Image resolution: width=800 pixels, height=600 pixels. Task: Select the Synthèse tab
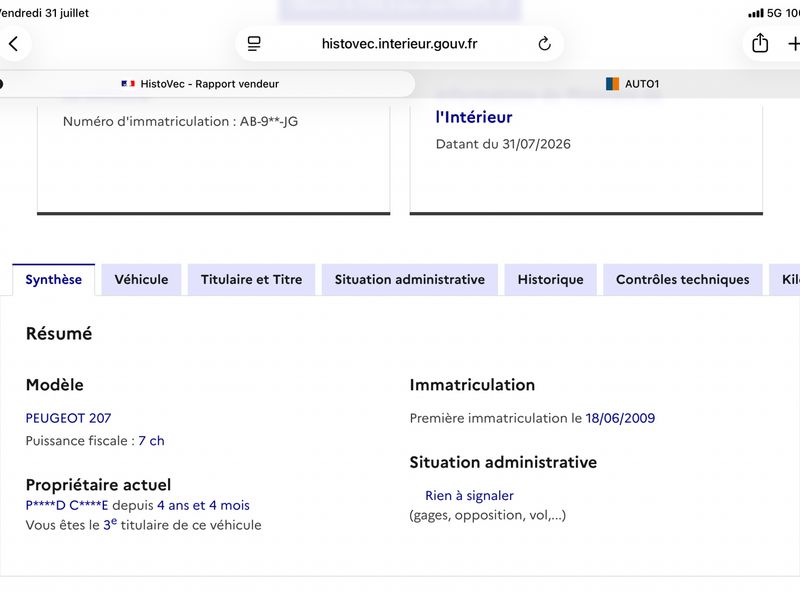pos(54,280)
